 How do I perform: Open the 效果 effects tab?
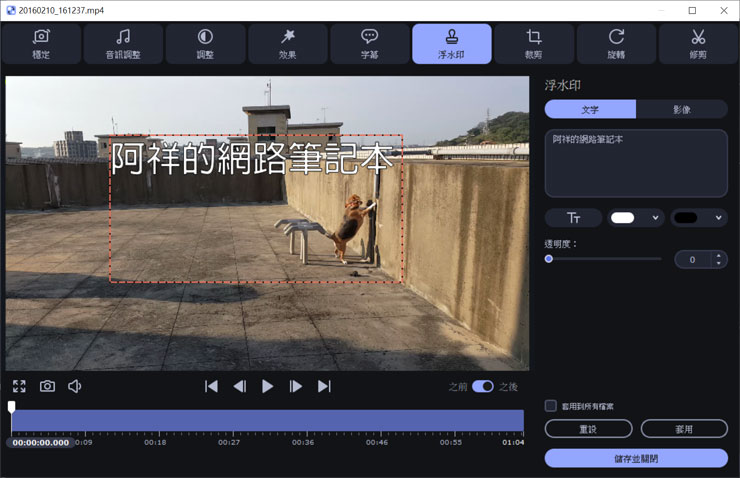(x=287, y=44)
